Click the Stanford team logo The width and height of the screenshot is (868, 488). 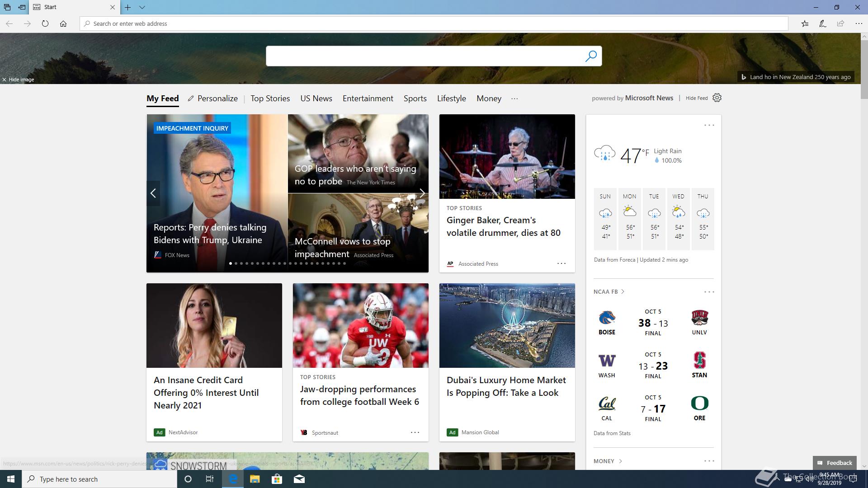[699, 361]
